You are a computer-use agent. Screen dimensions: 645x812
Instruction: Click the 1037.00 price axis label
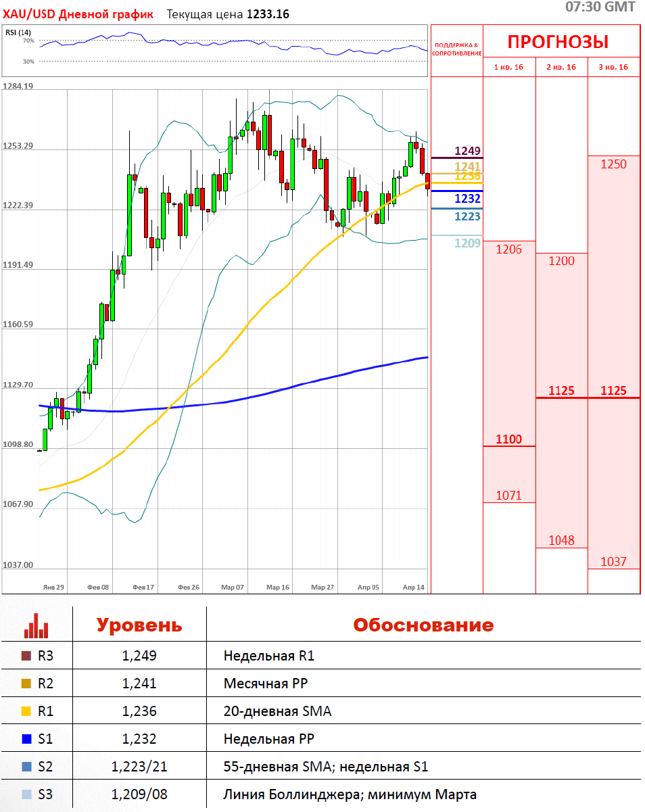pos(18,565)
